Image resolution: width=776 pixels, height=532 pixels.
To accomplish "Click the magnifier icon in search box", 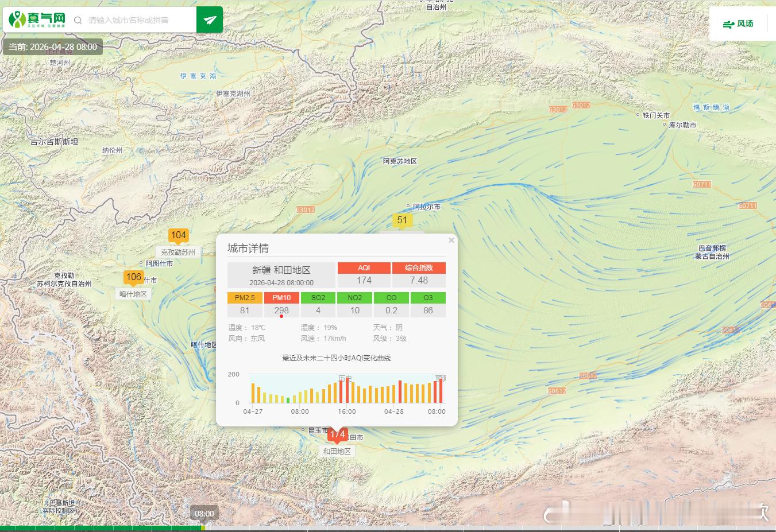I will point(78,20).
